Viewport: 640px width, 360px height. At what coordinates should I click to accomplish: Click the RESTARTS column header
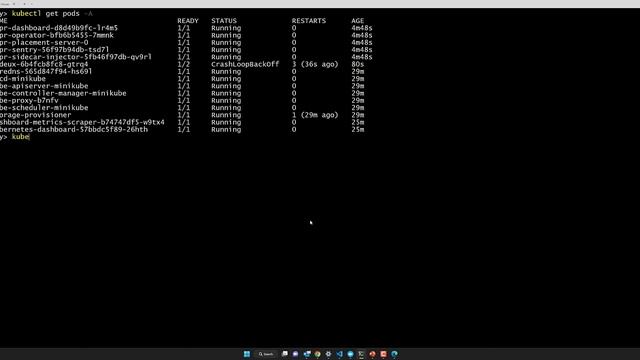309,20
